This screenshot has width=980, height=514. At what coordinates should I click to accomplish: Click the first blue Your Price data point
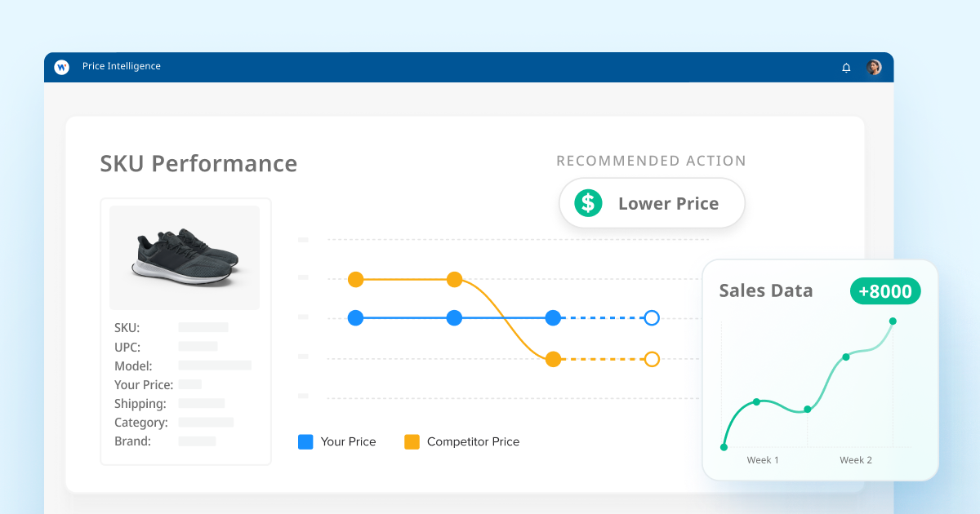coord(355,318)
